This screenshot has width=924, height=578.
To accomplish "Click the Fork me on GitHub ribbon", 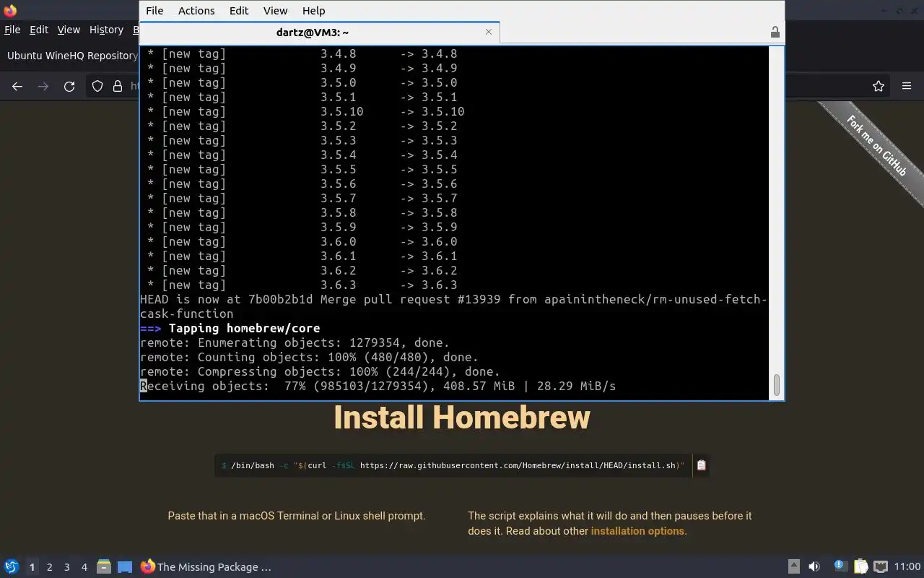I will click(x=876, y=145).
